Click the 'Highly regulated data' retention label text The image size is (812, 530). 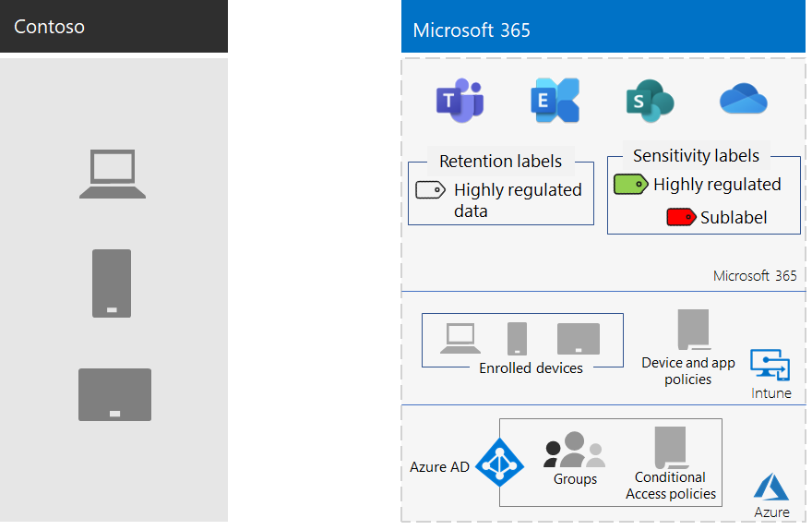[x=518, y=200]
